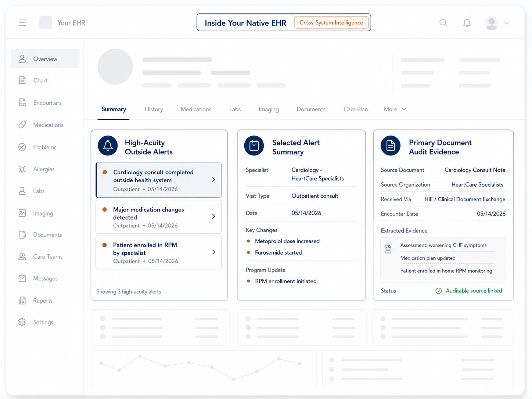Click the Care Teams people icon
The image size is (532, 399).
coord(22,256)
